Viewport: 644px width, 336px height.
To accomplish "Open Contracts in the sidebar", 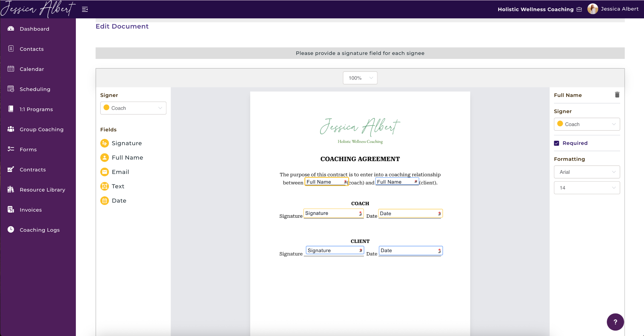I will coord(33,170).
